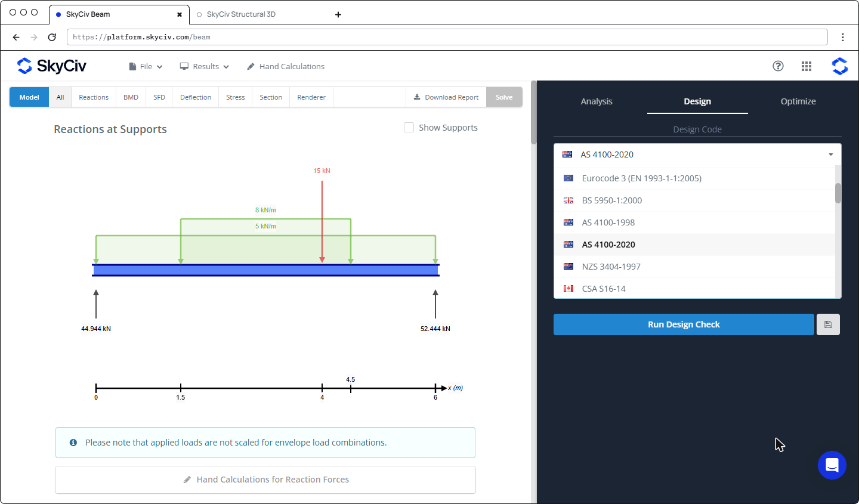
Task: Open the File dropdown menu
Action: click(x=146, y=66)
